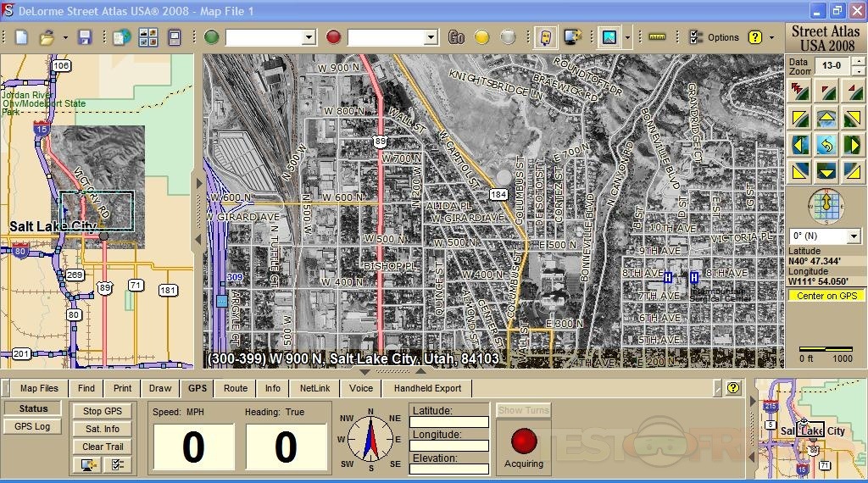Click the green route start marker icon
The width and height of the screenshot is (868, 483).
(x=211, y=37)
